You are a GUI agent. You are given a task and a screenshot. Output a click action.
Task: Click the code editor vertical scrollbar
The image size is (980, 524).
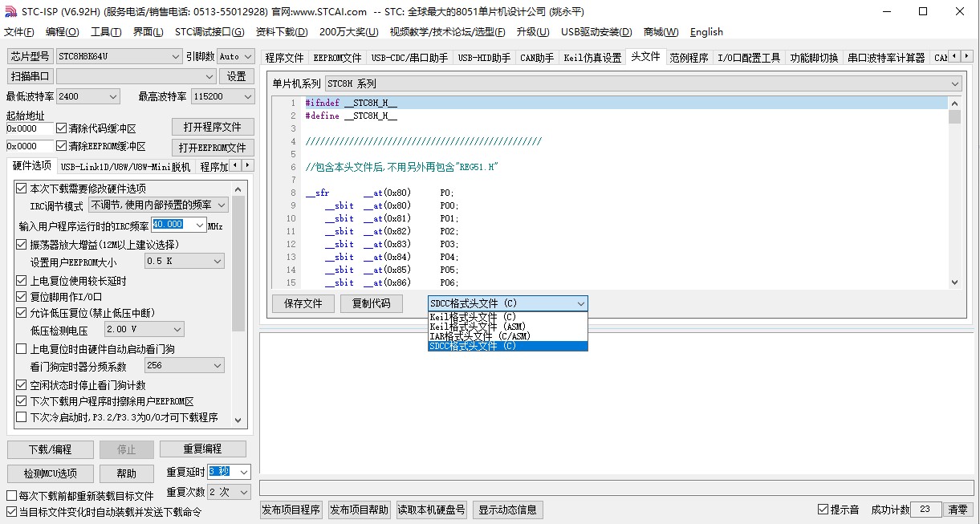coord(954,193)
